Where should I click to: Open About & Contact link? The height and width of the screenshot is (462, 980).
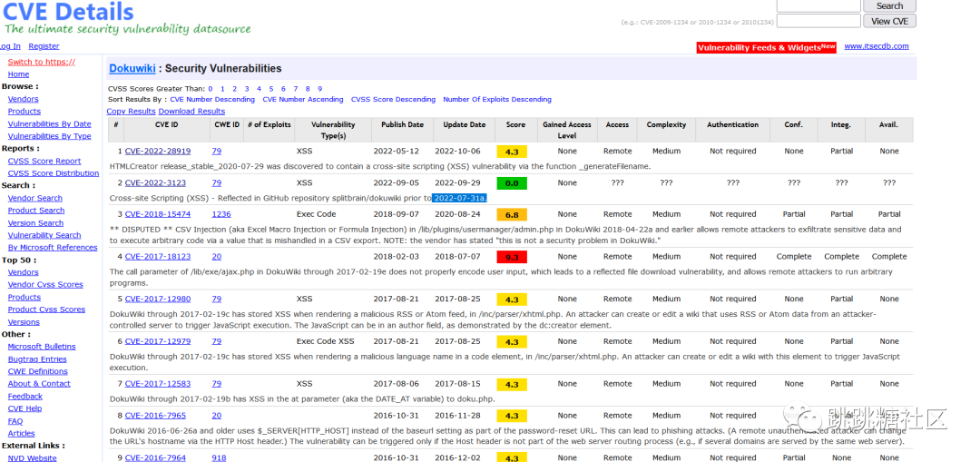pos(39,384)
